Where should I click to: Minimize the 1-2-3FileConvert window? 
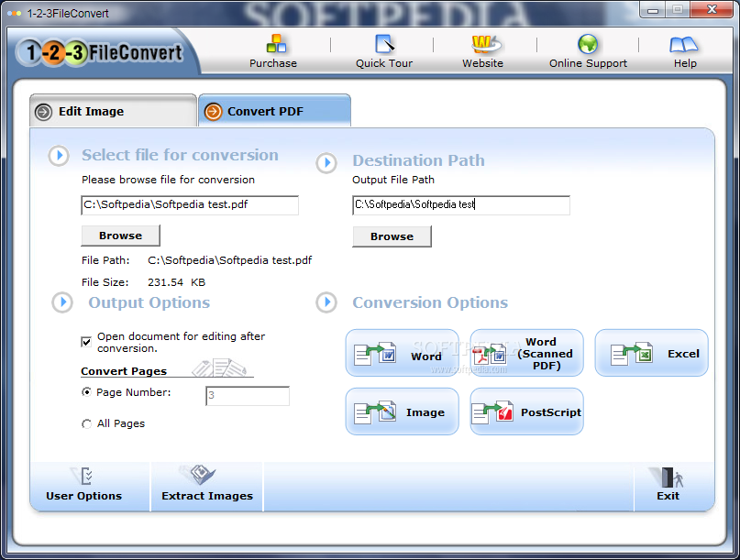point(653,10)
